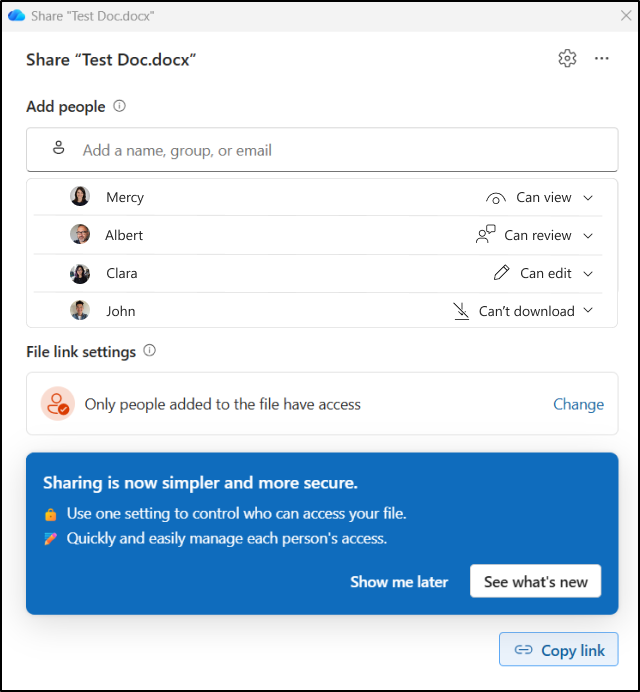This screenshot has height=692, width=640.
Task: Click 'Sharing is now simpler and more secure' heading
Action: [200, 483]
